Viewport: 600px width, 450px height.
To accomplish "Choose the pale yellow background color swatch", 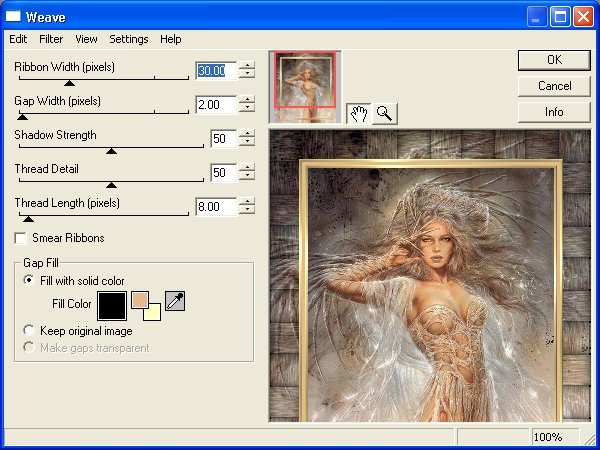I will [152, 312].
